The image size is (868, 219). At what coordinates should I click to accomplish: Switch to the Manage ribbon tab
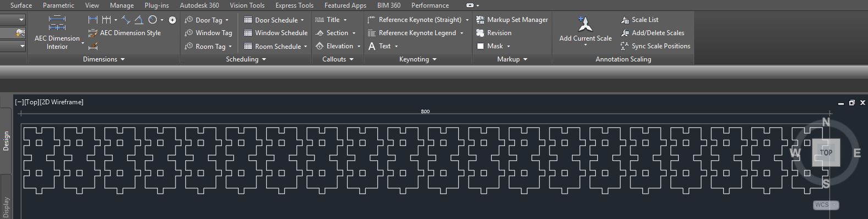(122, 5)
